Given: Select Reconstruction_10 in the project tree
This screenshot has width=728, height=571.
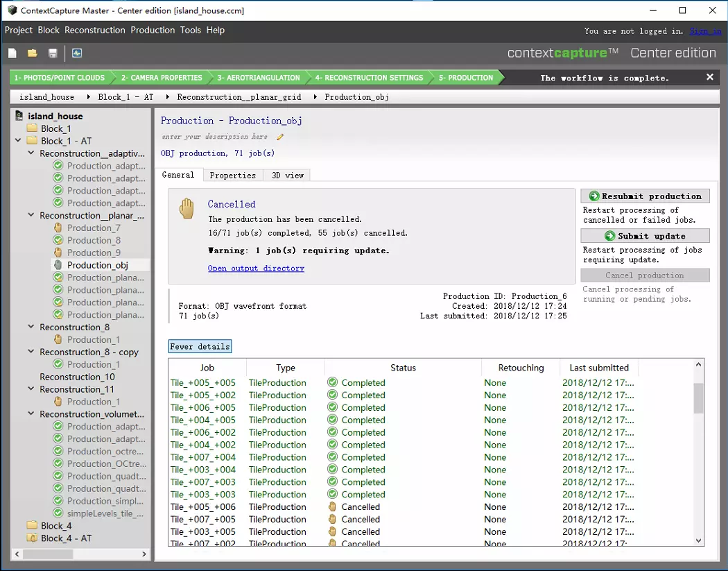Looking at the screenshot, I should coord(77,377).
